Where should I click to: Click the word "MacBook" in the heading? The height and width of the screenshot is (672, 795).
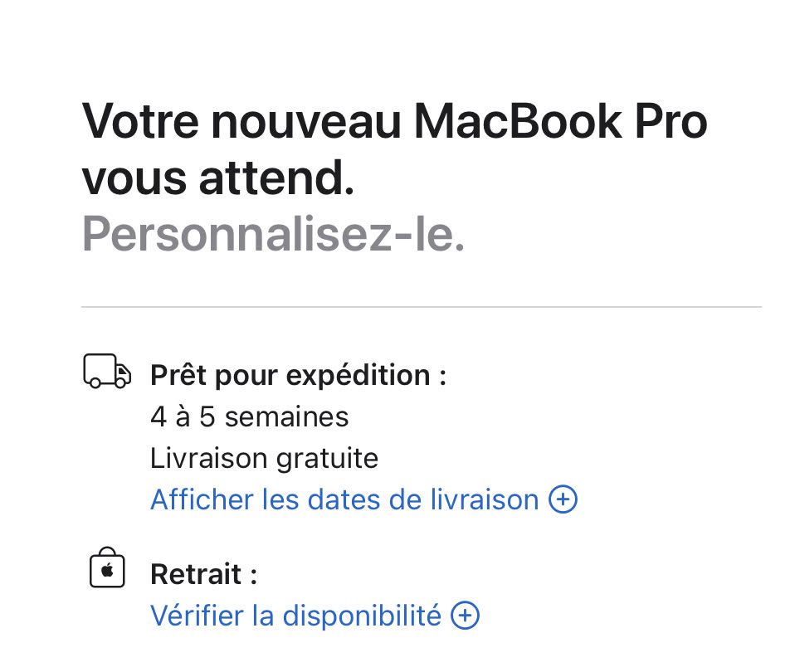(x=518, y=122)
